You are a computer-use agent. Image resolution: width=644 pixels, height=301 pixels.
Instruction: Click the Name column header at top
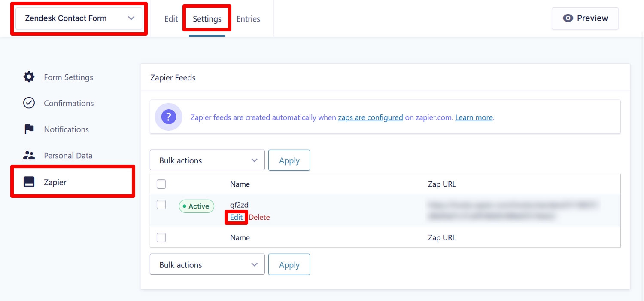240,184
